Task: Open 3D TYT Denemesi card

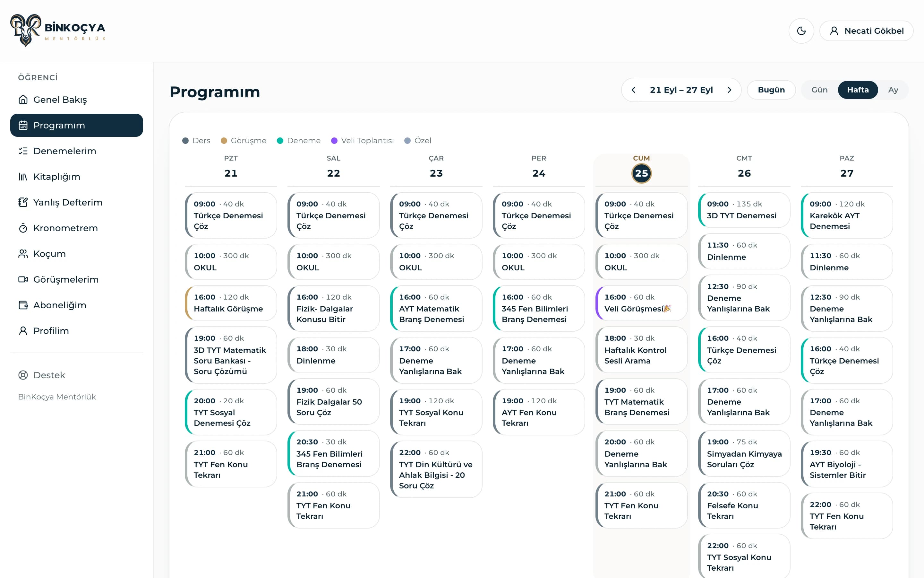Action: pos(744,210)
